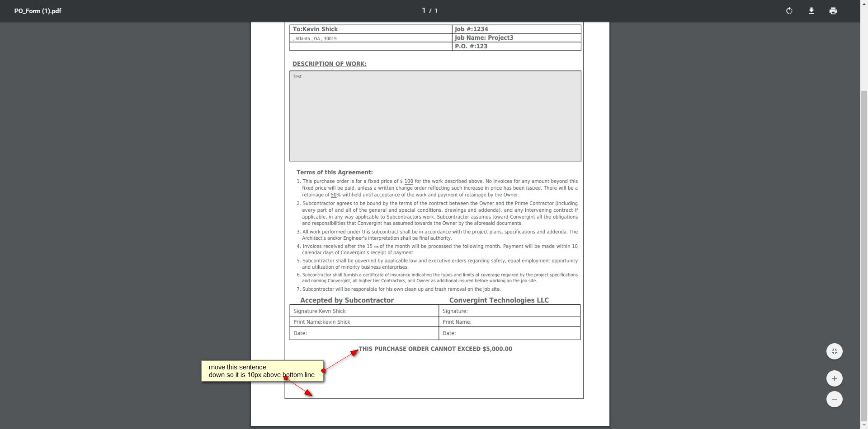This screenshot has width=868, height=429.
Task: Click the page number field
Action: [x=424, y=10]
